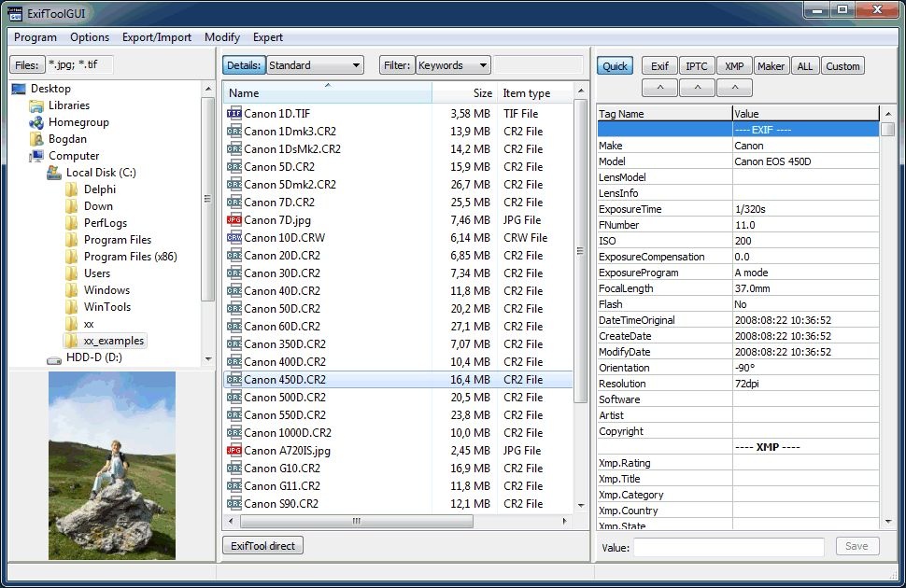Switch to the IPTC metadata tab
The height and width of the screenshot is (588, 906).
coord(697,66)
